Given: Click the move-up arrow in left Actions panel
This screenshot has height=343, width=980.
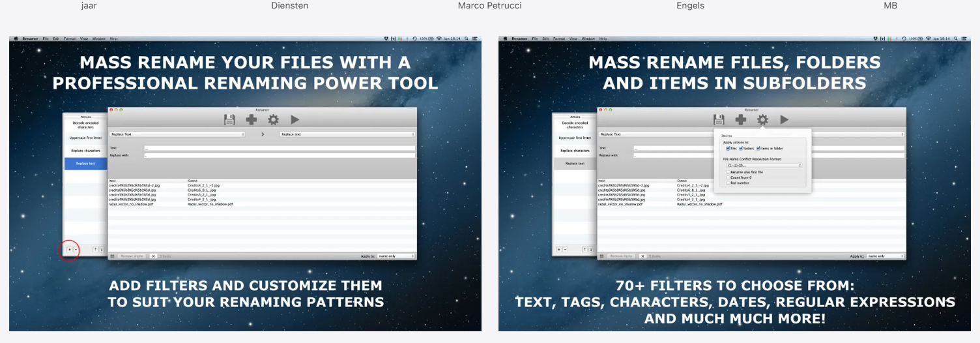Looking at the screenshot, I should [x=95, y=249].
